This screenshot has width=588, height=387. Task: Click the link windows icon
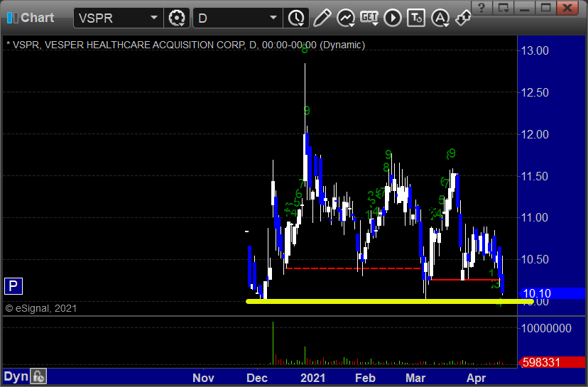463,18
